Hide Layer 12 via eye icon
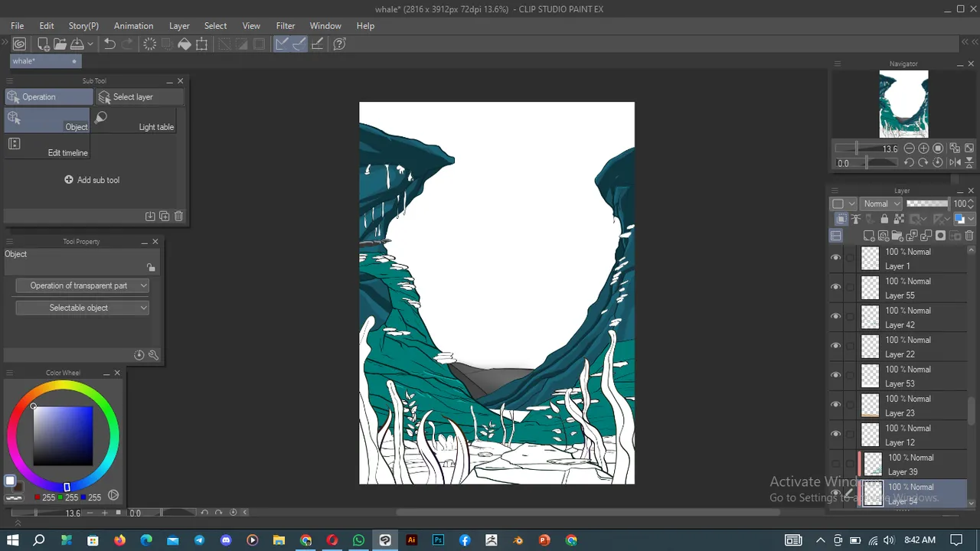Image resolution: width=980 pixels, height=551 pixels. pos(836,434)
